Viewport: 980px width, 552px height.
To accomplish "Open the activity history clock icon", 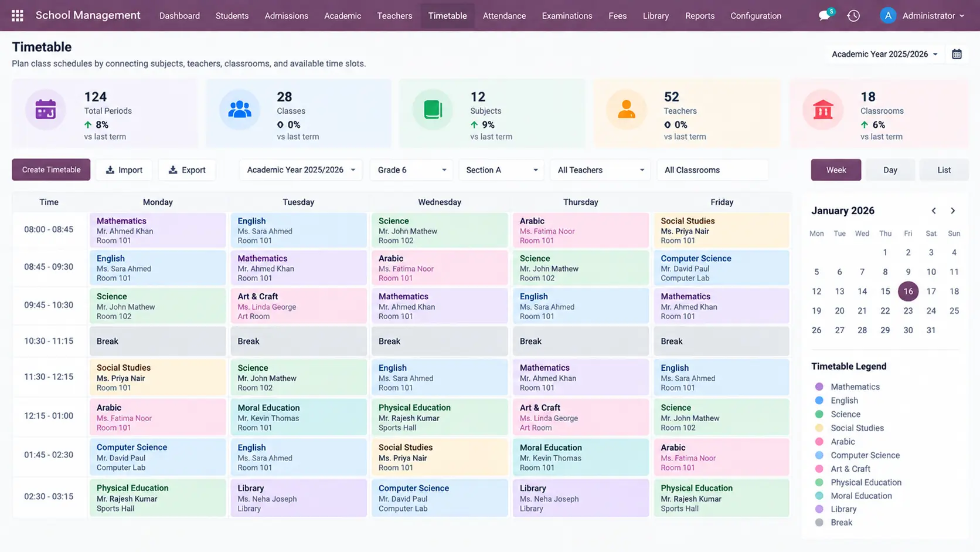I will click(853, 16).
